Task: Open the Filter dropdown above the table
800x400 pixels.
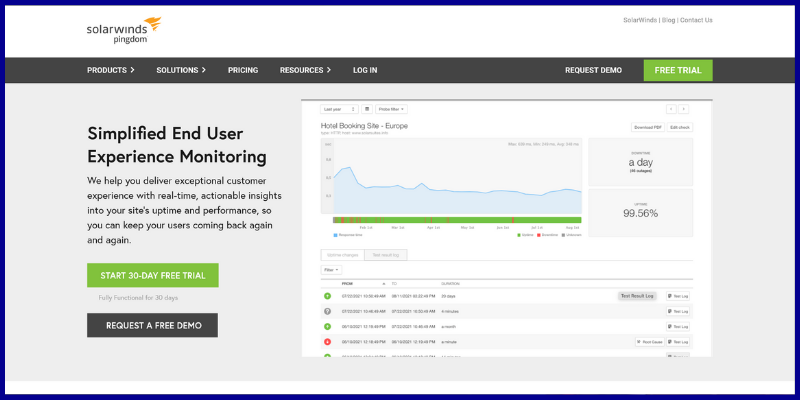Action: (x=331, y=270)
